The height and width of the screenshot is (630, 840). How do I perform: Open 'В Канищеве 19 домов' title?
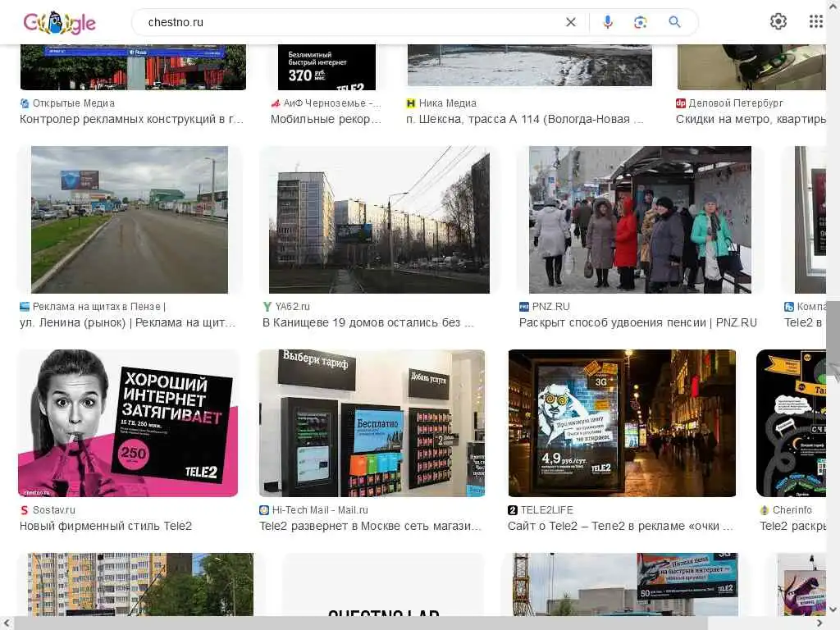pos(368,322)
